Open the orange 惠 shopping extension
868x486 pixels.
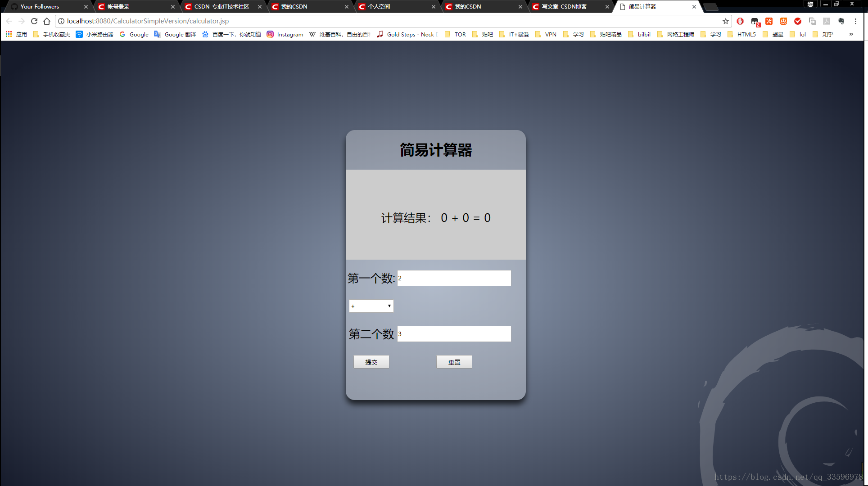(783, 21)
